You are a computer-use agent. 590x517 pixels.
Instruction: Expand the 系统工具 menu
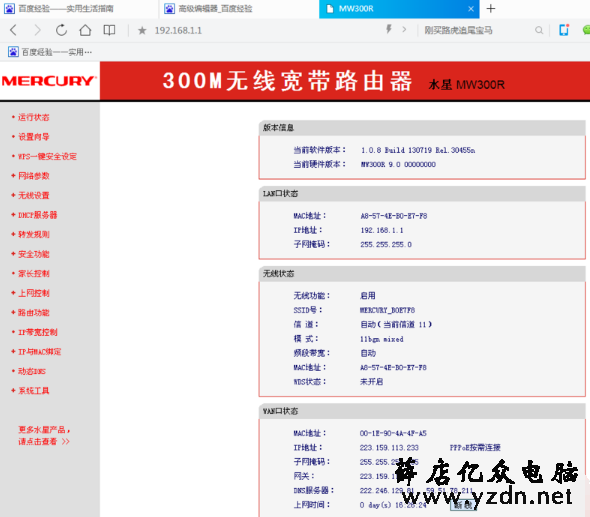click(33, 391)
